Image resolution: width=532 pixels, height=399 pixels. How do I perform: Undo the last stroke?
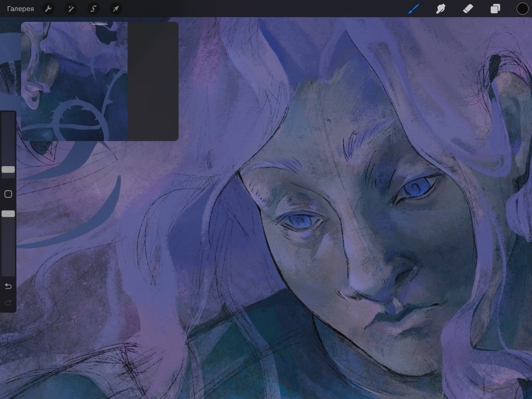click(8, 286)
